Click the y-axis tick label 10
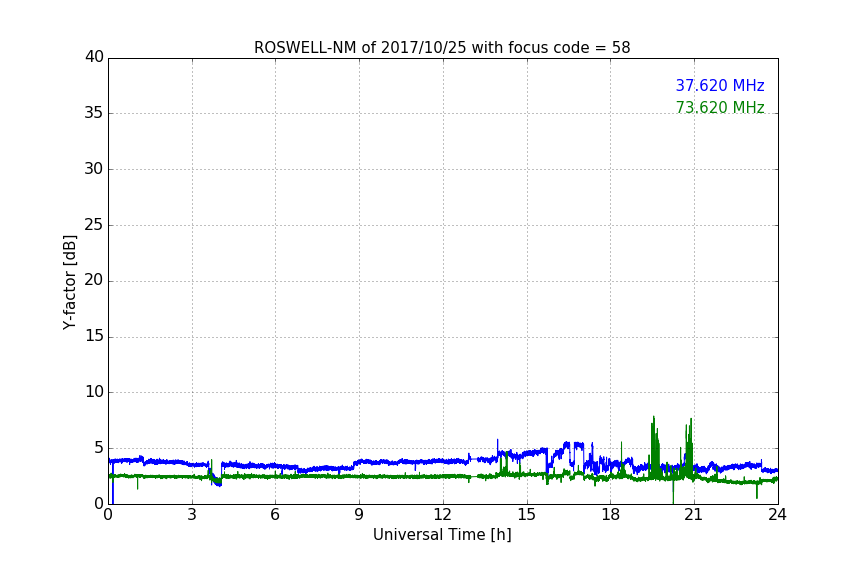864x576 pixels. coord(94,392)
